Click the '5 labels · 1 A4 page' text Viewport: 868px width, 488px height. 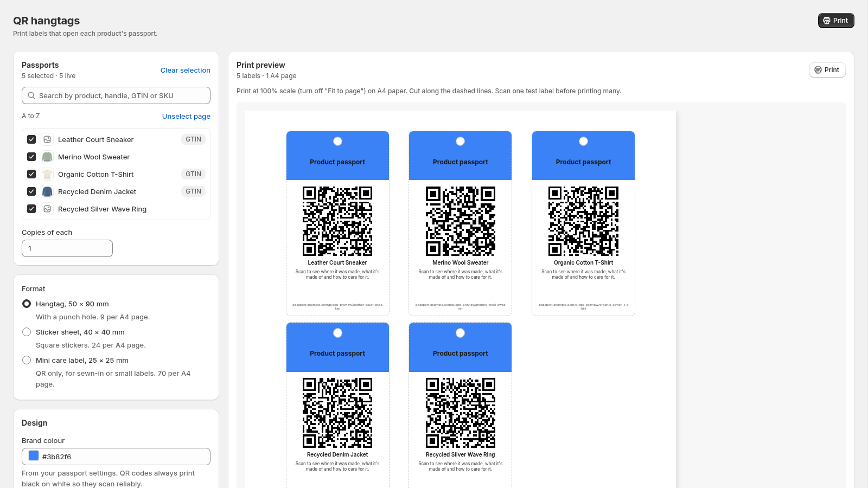(266, 76)
